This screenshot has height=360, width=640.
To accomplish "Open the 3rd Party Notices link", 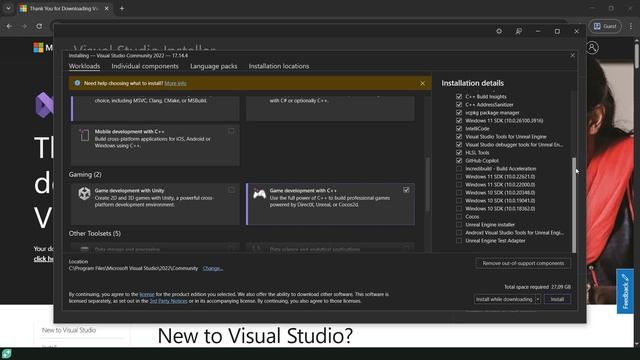I will point(168,301).
